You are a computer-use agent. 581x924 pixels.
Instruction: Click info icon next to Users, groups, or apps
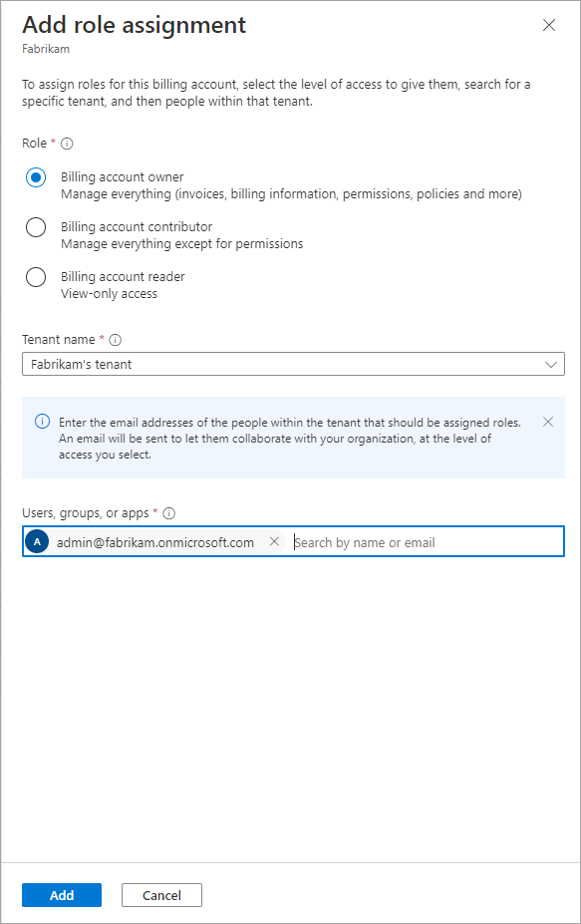[169, 513]
